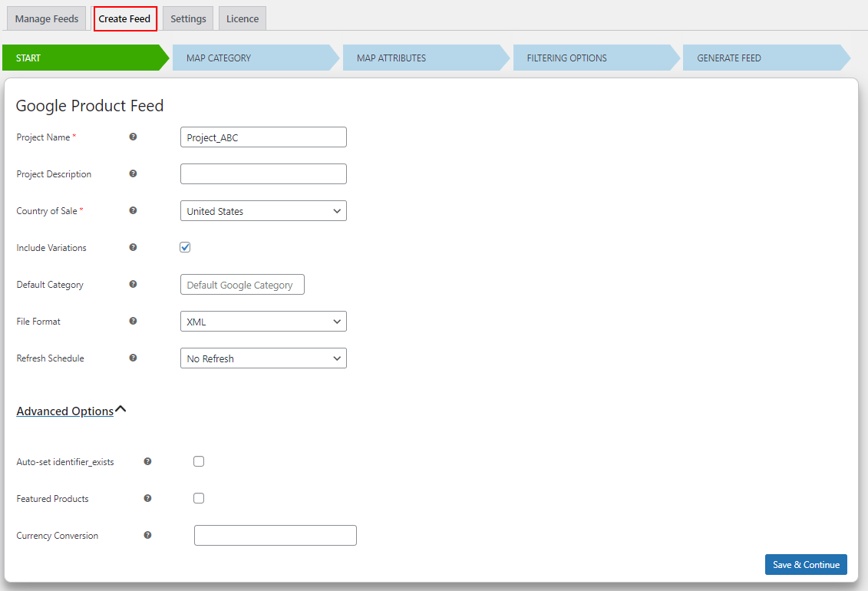Click the Country of Sale label
Screen dimensions: 868x591
click(x=47, y=211)
